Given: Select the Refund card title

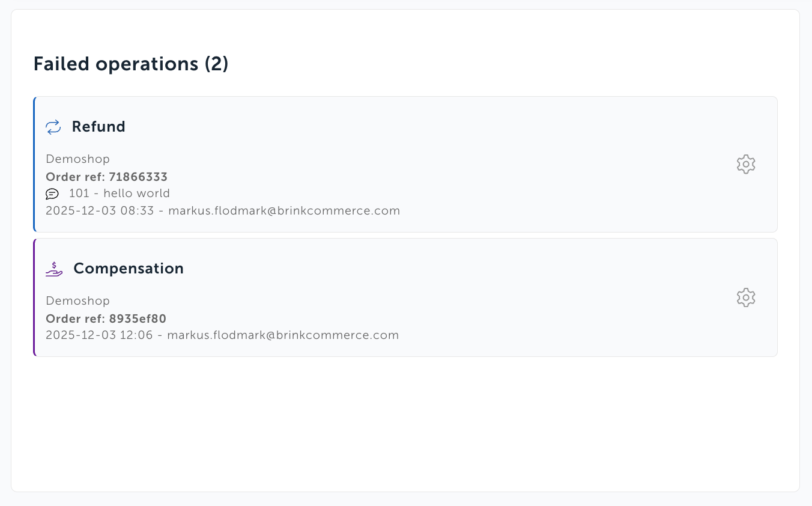Looking at the screenshot, I should pos(98,127).
